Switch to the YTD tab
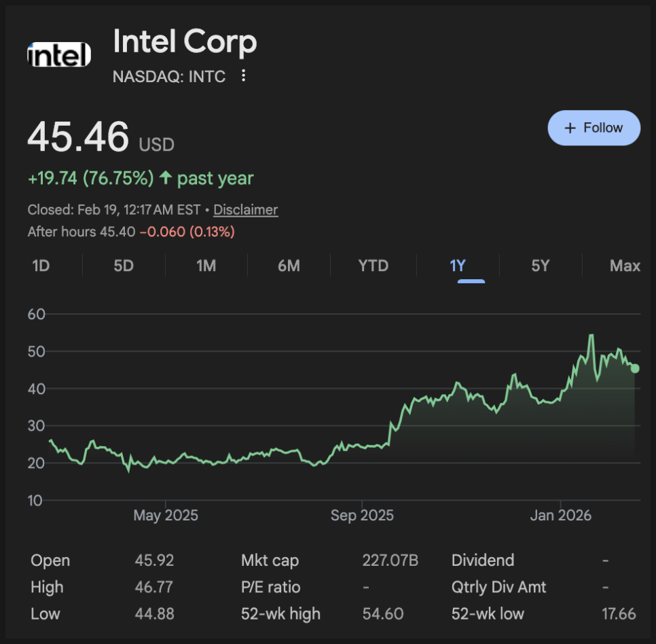This screenshot has width=656, height=644. tap(373, 266)
